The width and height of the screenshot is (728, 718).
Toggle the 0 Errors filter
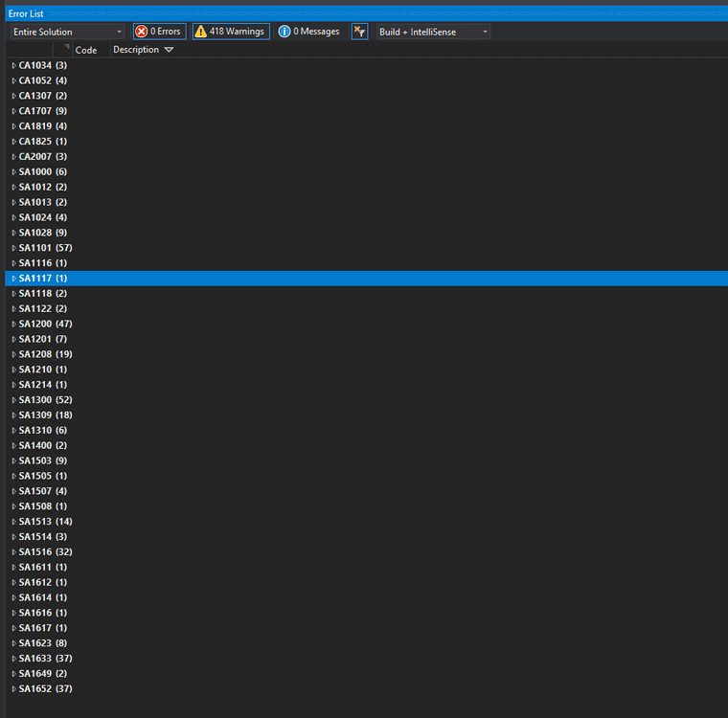click(x=159, y=32)
